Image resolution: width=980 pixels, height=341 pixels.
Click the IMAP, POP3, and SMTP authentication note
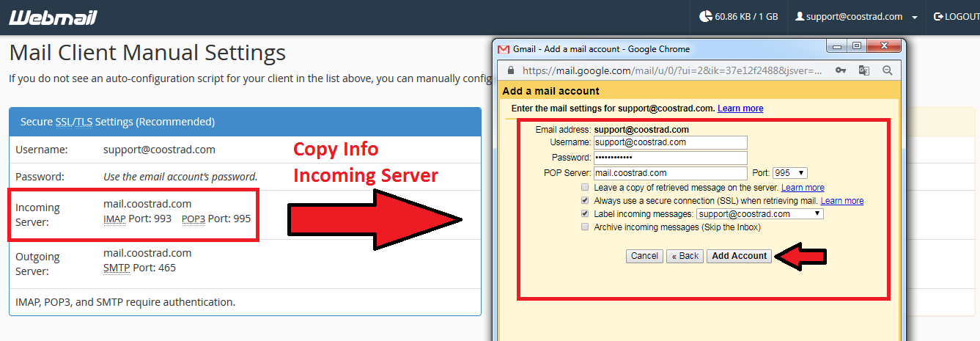point(125,302)
